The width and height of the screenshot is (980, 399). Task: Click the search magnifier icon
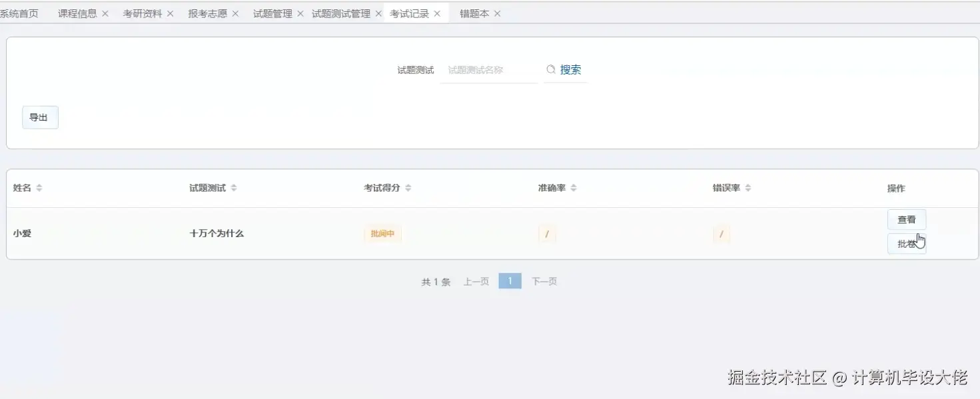552,69
